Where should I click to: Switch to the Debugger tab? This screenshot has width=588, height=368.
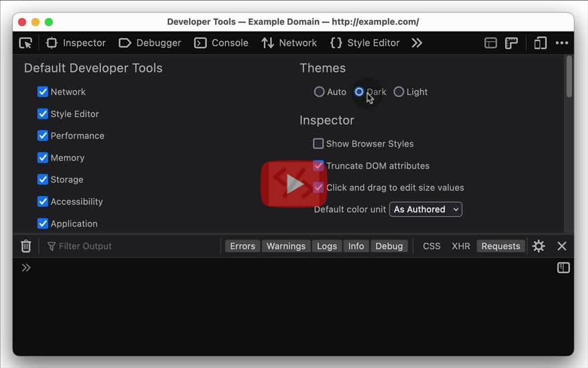[150, 43]
